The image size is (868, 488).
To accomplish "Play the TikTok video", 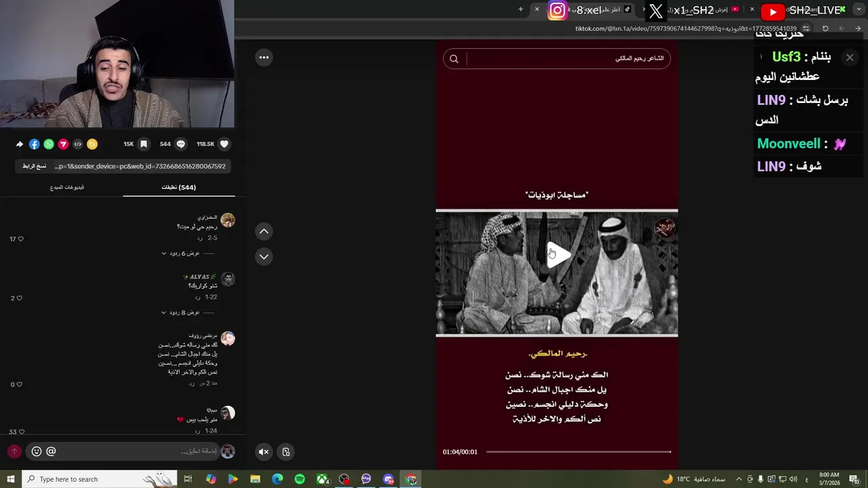I will 558,254.
